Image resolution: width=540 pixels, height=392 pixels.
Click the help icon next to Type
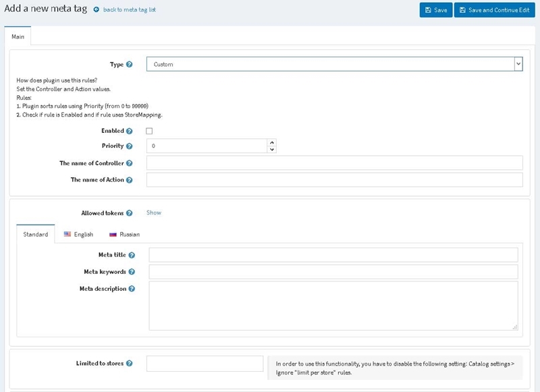click(x=129, y=64)
